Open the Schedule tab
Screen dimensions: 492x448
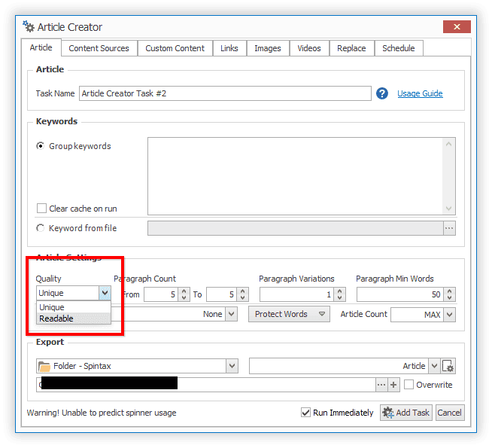point(399,48)
